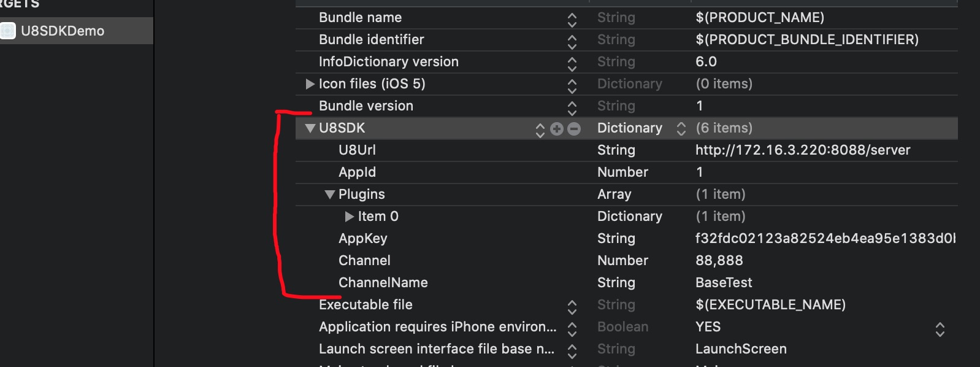Select the Bundle version key
The width and height of the screenshot is (980, 367).
[366, 106]
